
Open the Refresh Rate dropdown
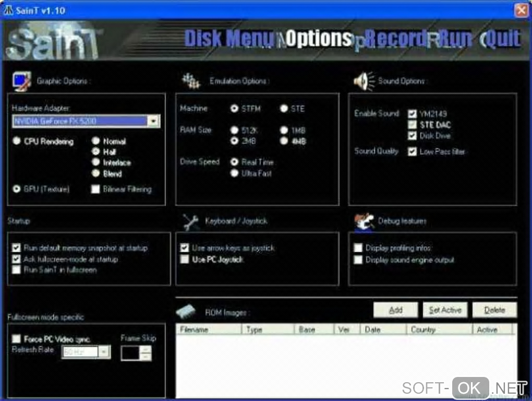(104, 352)
